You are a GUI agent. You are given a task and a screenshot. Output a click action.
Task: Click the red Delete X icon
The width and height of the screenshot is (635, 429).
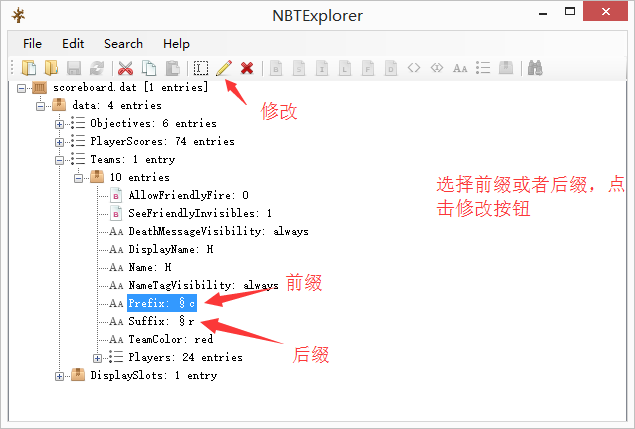tap(247, 68)
